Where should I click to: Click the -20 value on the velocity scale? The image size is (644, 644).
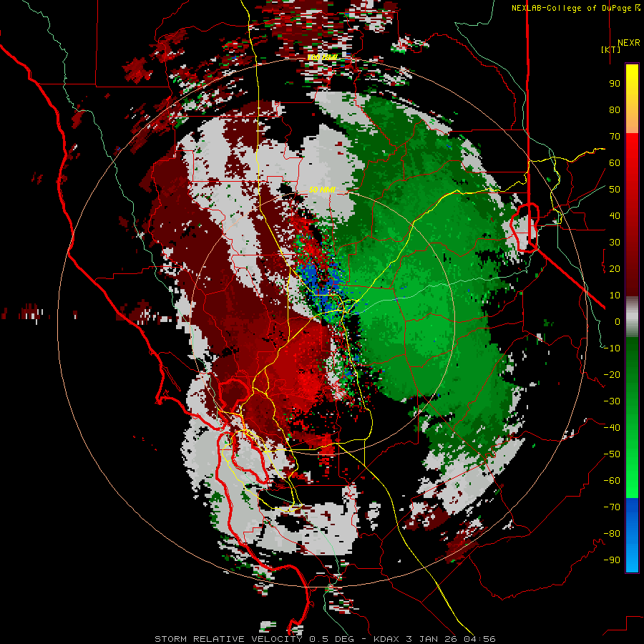[x=612, y=374]
